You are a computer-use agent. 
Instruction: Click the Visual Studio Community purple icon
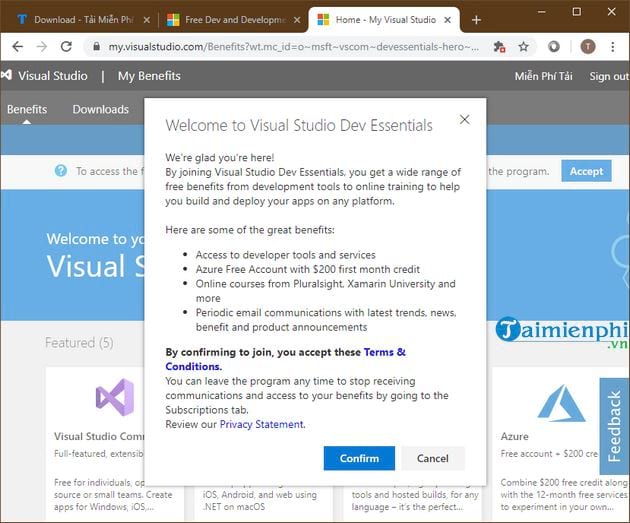pos(115,397)
